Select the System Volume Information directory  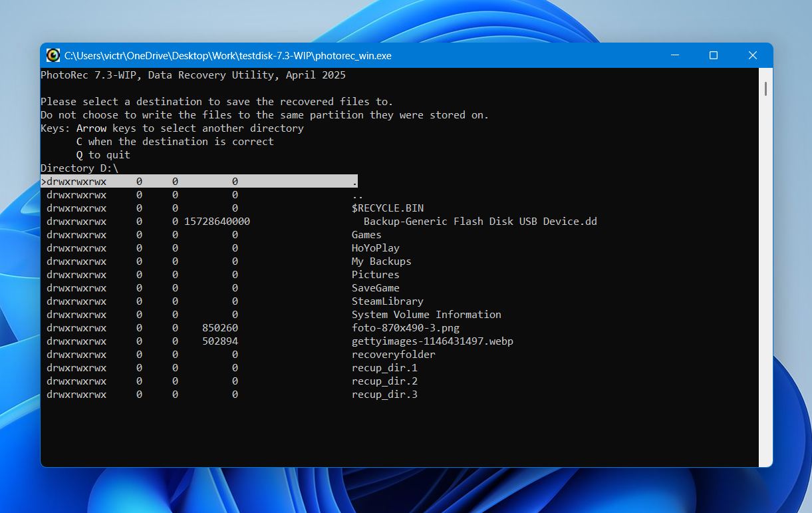point(426,315)
